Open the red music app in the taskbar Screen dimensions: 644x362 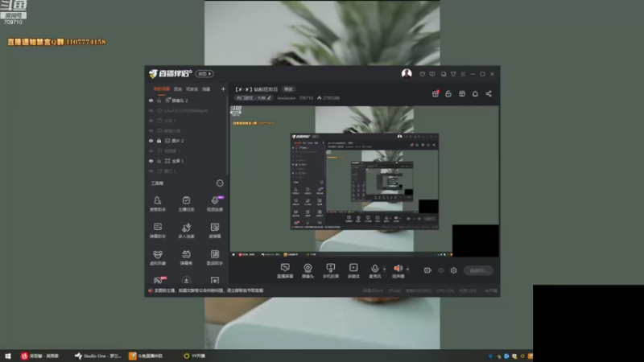coord(39,356)
